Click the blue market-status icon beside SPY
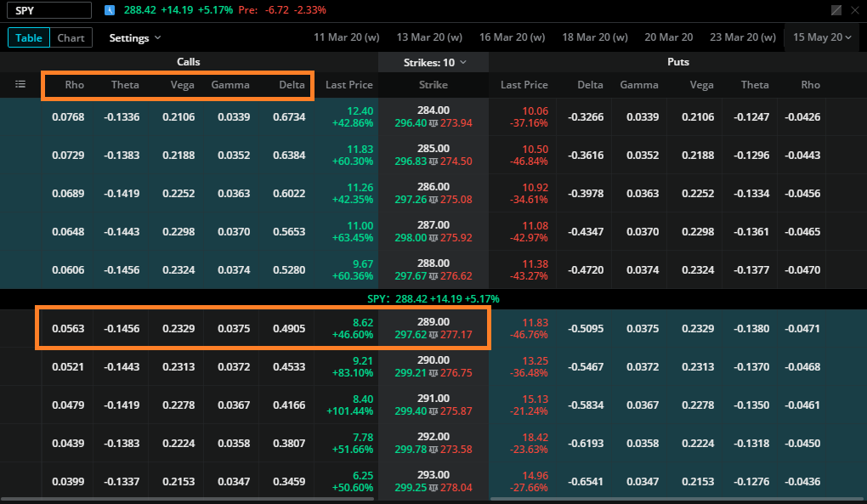Image resolution: width=867 pixels, height=504 pixels. (x=110, y=10)
